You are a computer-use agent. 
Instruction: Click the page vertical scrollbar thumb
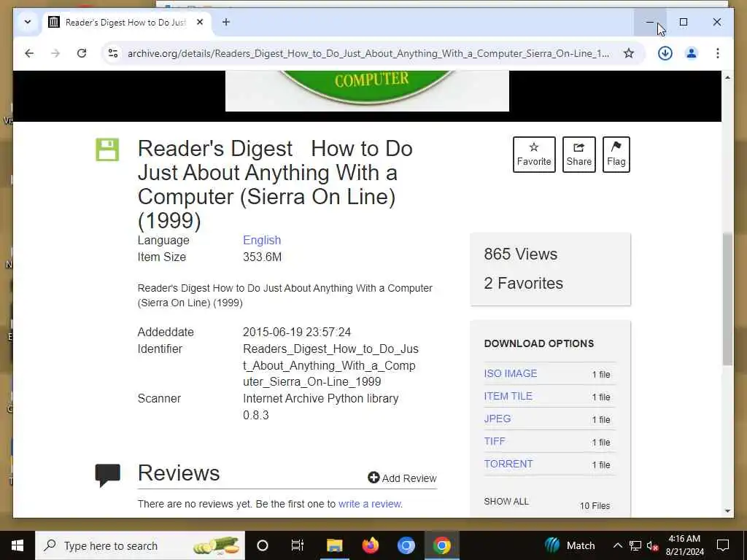click(727, 299)
